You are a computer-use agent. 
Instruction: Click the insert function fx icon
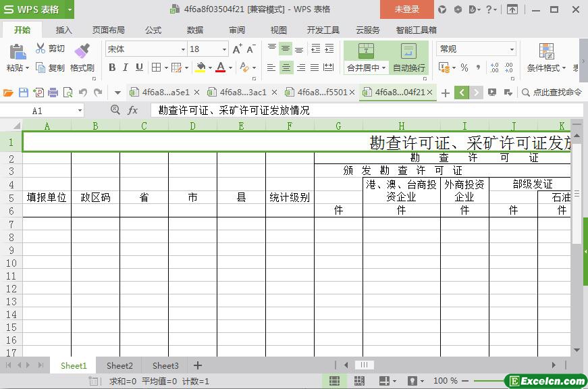pyautogui.click(x=133, y=110)
